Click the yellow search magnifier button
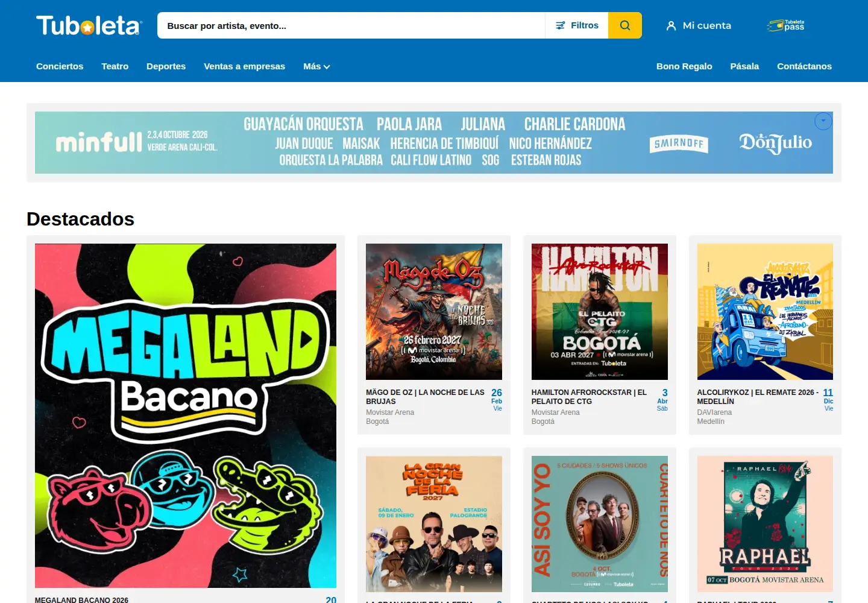 (625, 25)
